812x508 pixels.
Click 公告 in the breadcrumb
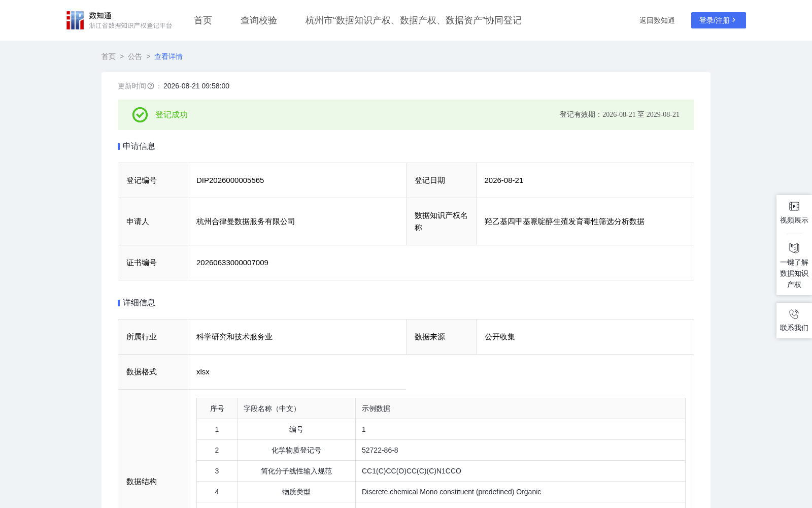pos(135,56)
